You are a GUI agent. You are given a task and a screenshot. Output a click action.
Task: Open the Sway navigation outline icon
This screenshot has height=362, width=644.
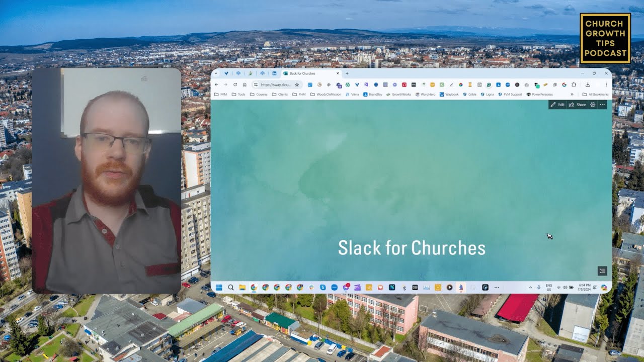click(x=602, y=271)
